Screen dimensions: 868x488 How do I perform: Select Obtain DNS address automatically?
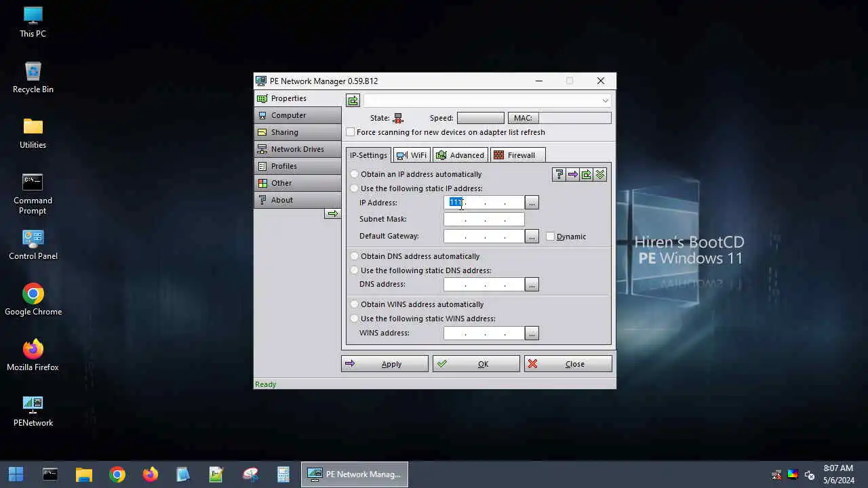pyautogui.click(x=354, y=256)
